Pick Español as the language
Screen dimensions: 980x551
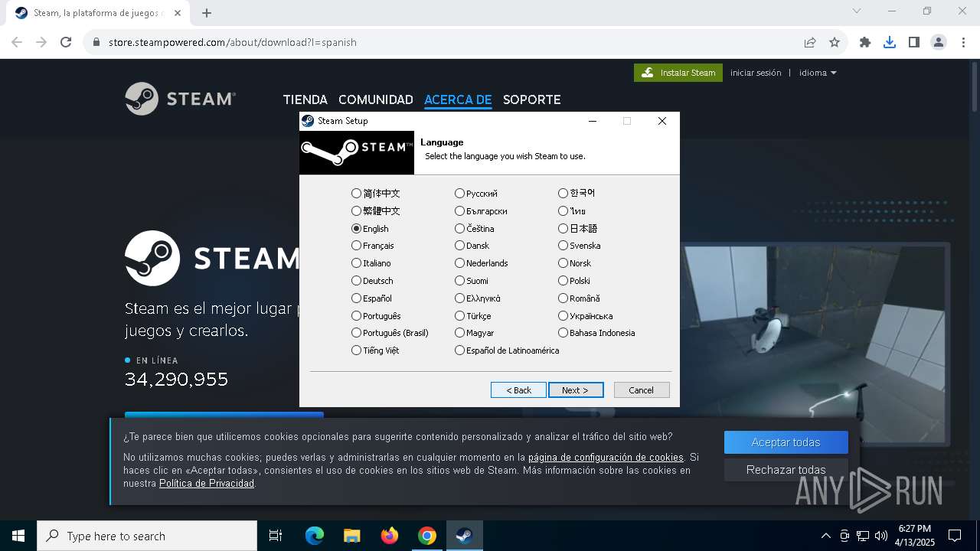point(372,298)
